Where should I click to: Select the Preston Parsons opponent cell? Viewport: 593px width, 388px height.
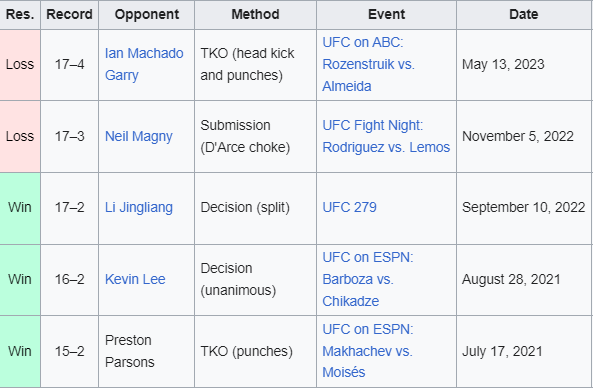(146, 351)
